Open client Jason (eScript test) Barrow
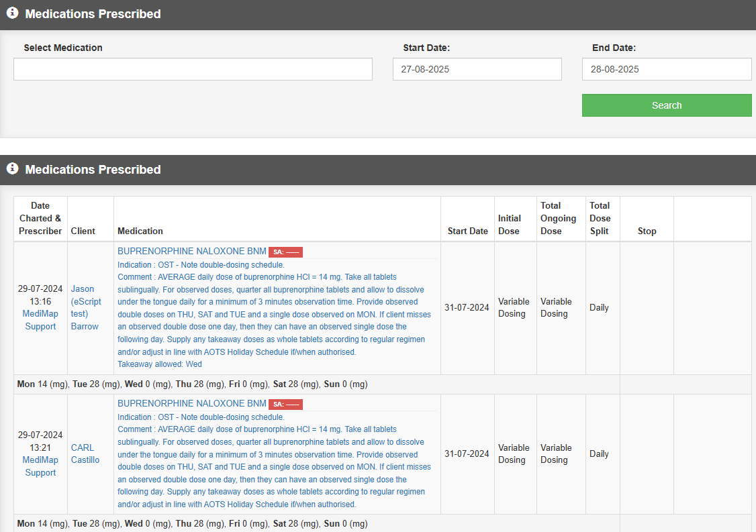 tap(85, 308)
